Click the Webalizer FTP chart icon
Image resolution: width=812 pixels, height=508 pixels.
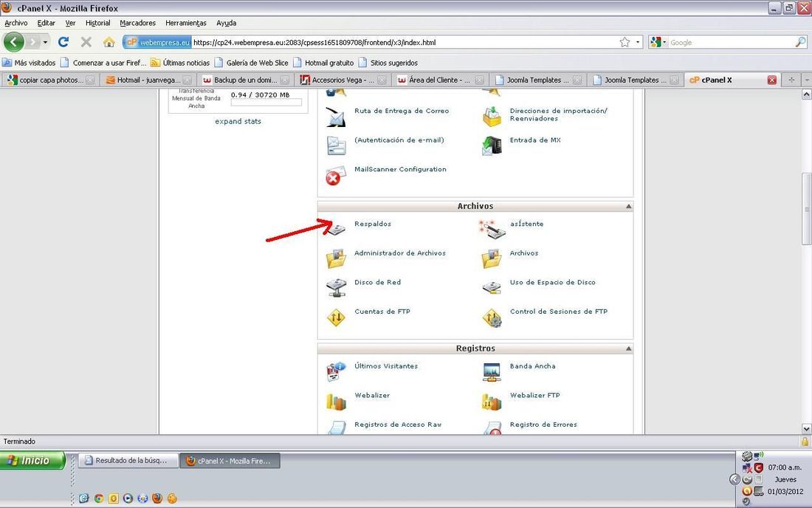[492, 402]
